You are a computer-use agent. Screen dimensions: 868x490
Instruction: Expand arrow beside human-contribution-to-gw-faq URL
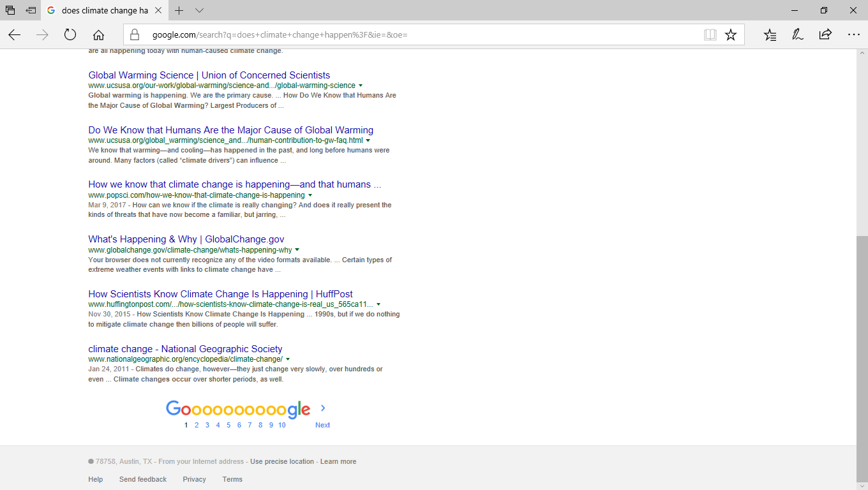(368, 140)
